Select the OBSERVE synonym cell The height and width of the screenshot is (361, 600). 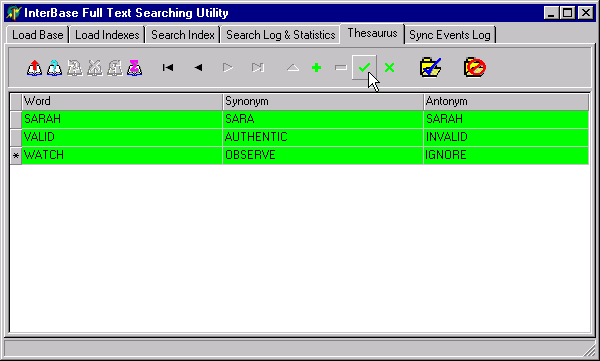point(323,155)
